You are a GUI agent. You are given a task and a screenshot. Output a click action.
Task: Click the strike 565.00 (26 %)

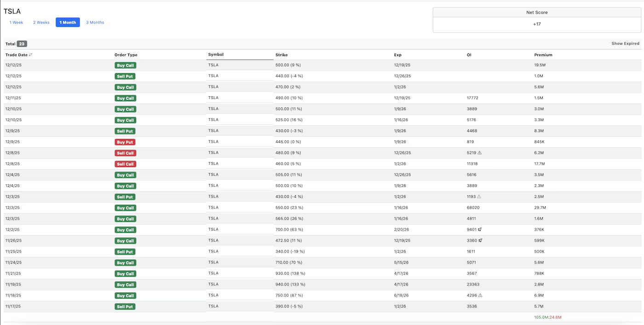coord(289,219)
